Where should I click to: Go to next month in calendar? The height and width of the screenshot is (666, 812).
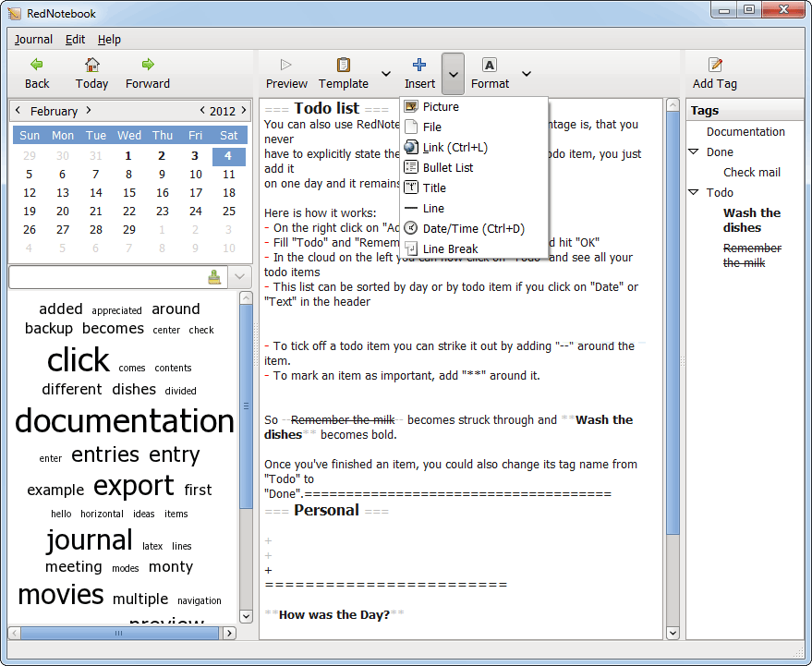point(89,110)
